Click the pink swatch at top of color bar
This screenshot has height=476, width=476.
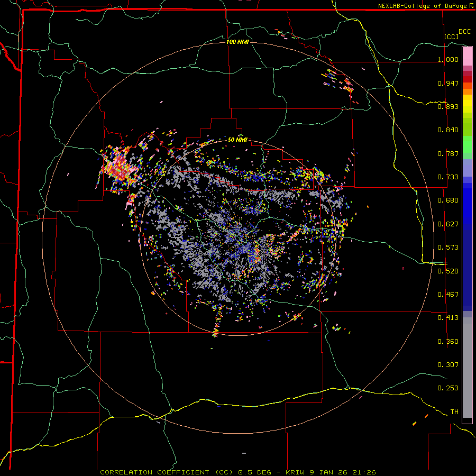pos(467,57)
